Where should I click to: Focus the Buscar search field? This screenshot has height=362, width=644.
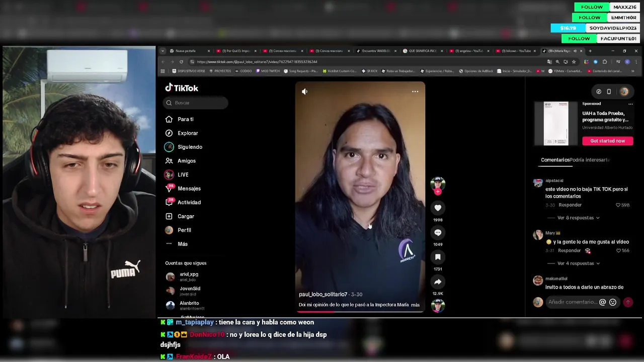[x=196, y=103]
